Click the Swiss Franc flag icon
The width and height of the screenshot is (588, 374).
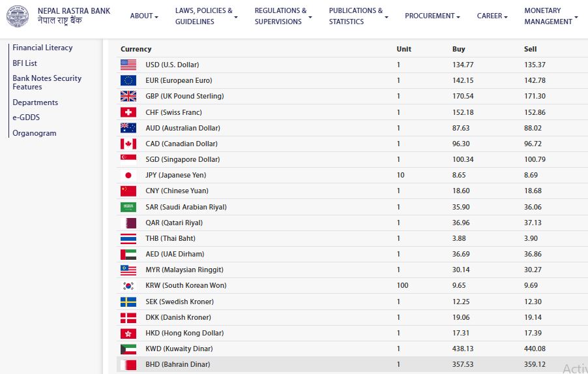coord(128,112)
